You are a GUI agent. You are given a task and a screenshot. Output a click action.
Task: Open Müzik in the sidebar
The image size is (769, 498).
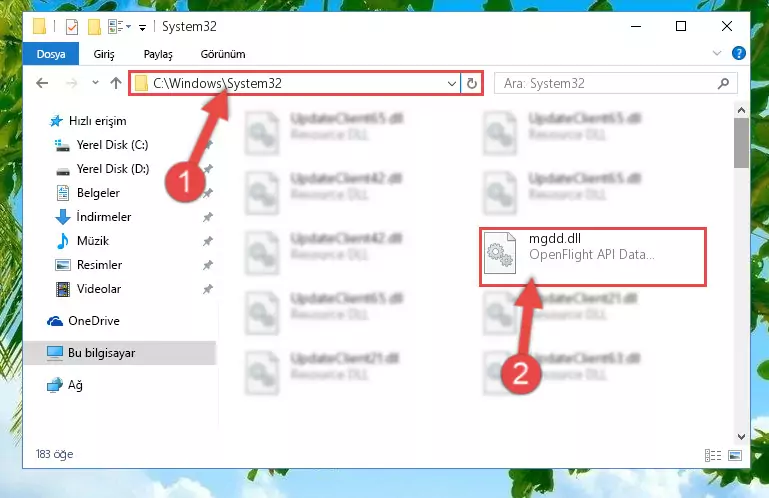point(93,241)
